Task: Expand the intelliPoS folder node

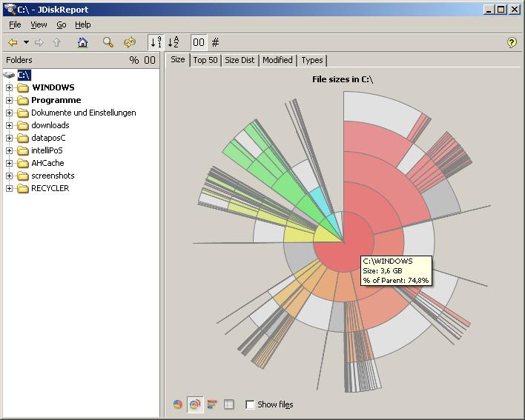Action: (10, 150)
